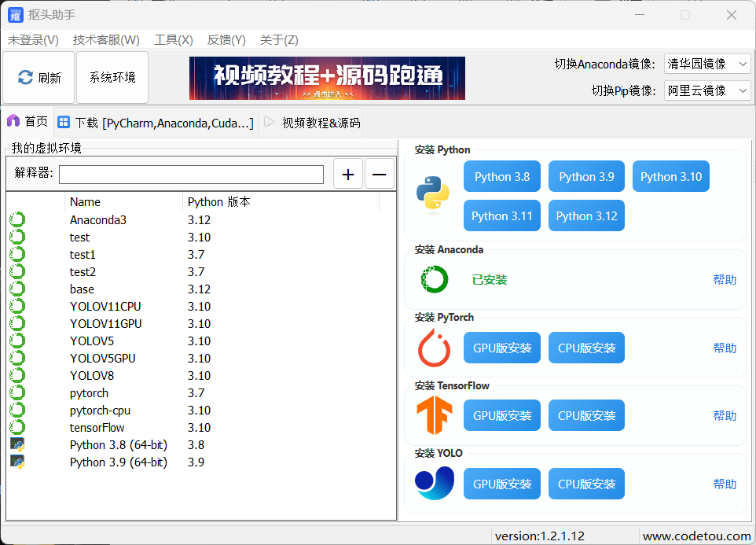Install Python 3.8
Screen dimensions: 756x545
click(502, 176)
